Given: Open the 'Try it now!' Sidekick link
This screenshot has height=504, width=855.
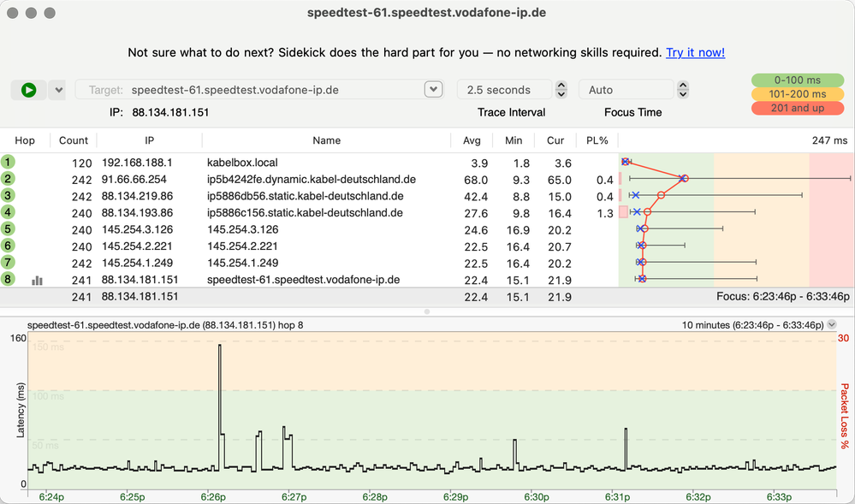Looking at the screenshot, I should 695,53.
